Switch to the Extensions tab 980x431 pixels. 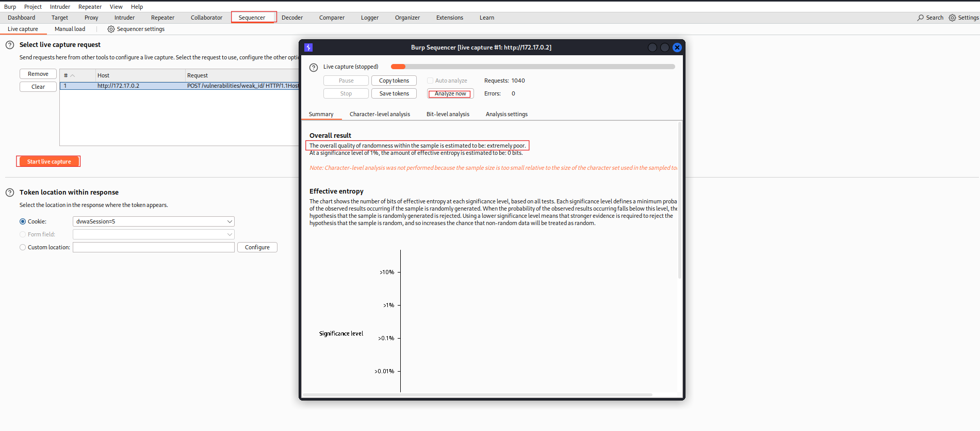coord(450,18)
